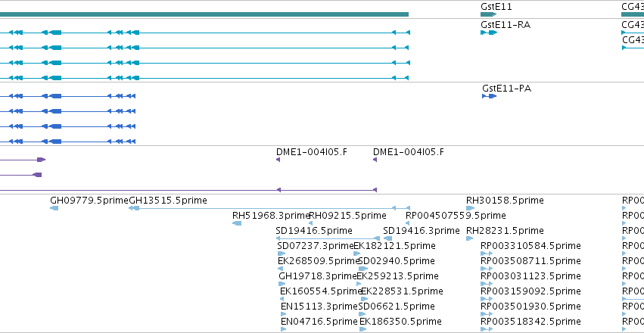Image resolution: width=644 pixels, height=333 pixels.
Task: Select the EK228531.5prime EST label
Action: click(x=402, y=291)
